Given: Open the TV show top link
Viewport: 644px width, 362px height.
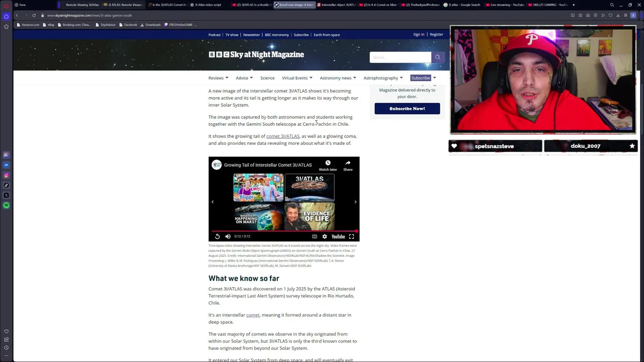Looking at the screenshot, I should tap(232, 35).
